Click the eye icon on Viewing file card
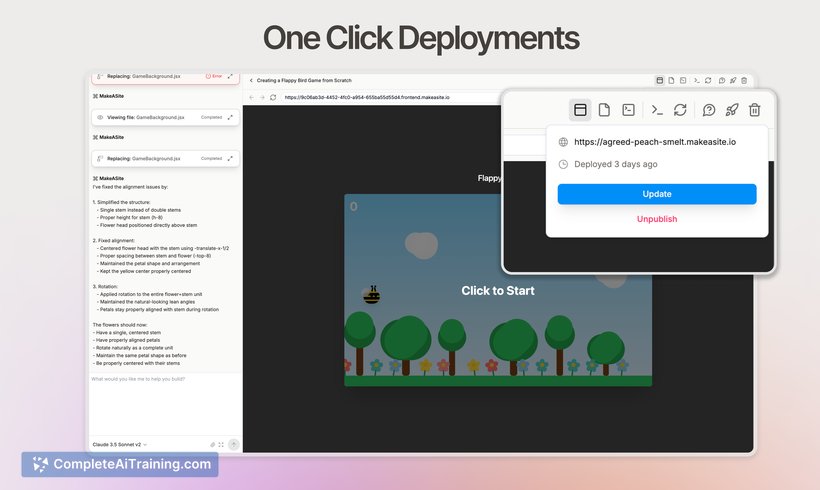 (100, 118)
